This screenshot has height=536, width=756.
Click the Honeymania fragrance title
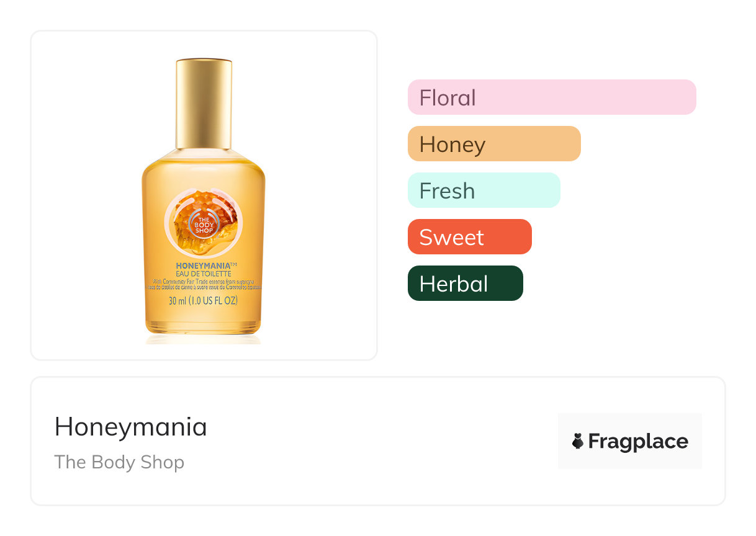(131, 427)
